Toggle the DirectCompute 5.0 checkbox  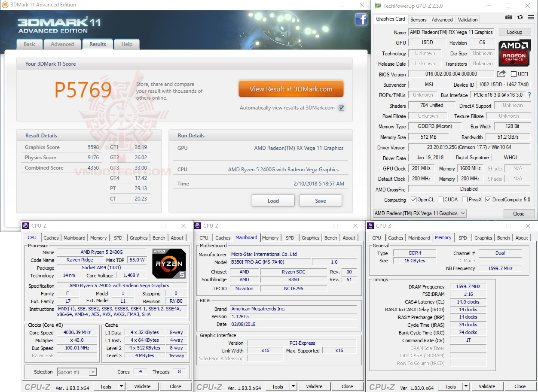coord(488,200)
